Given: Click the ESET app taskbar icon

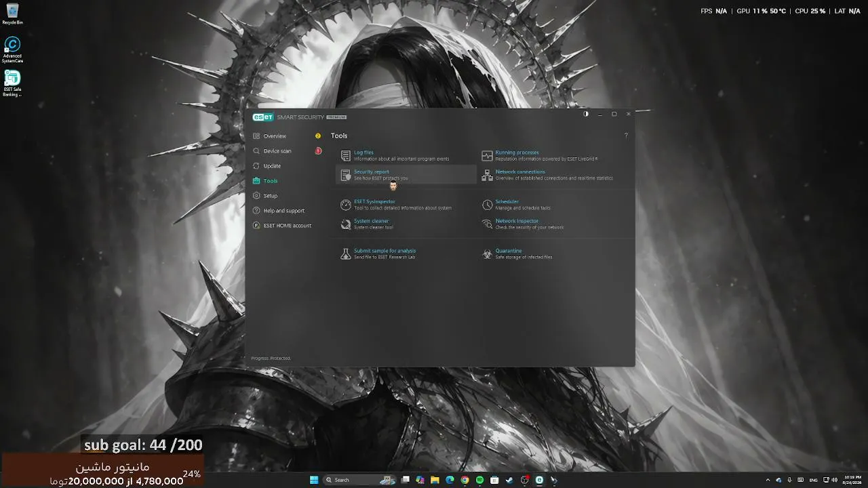Looking at the screenshot, I should [539, 480].
